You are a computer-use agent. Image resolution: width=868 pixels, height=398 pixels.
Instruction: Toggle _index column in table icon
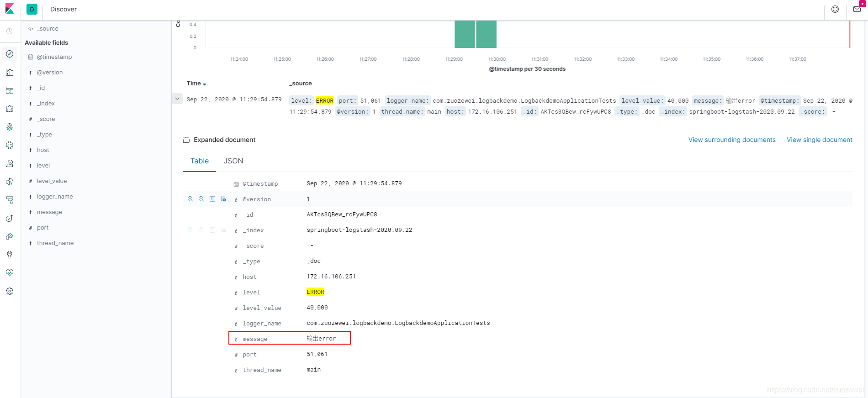[212, 230]
